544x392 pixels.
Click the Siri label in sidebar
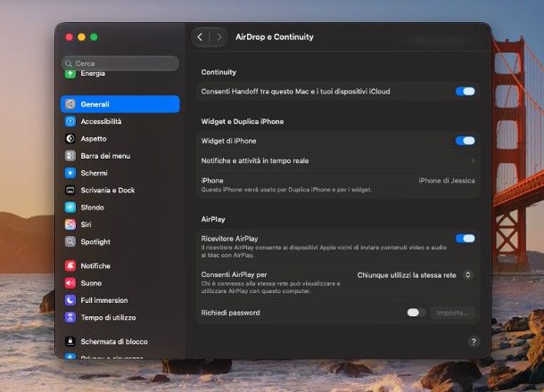tap(86, 225)
